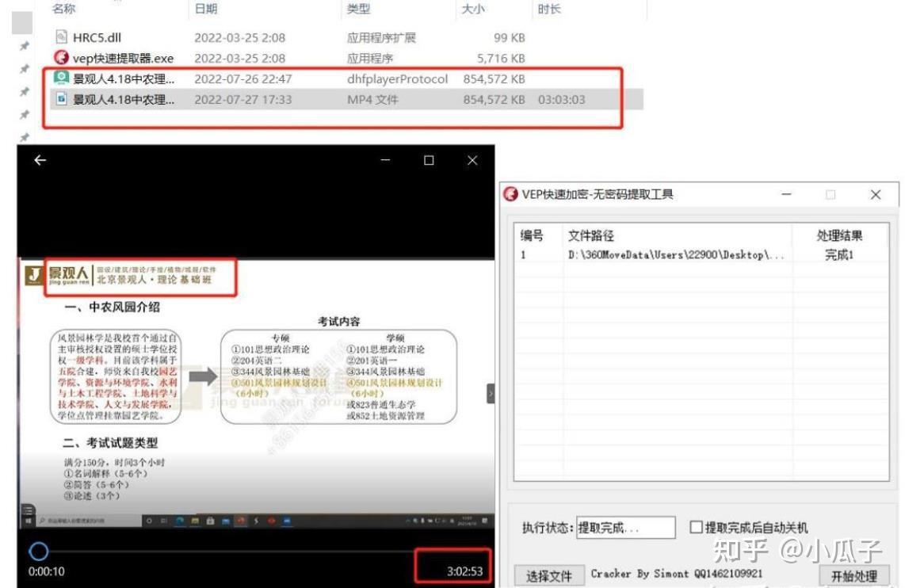The width and height of the screenshot is (905, 588).
Task: Sort files by the 日期 column header
Action: point(206,10)
